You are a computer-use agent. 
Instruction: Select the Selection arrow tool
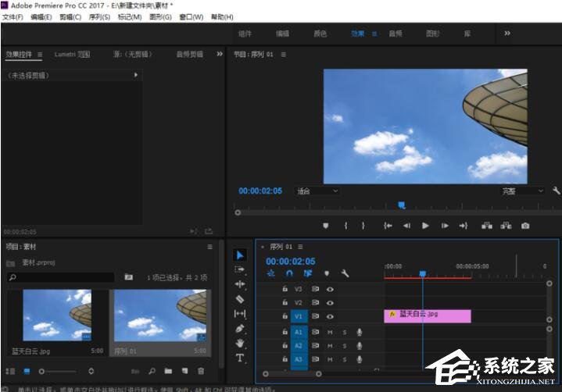[240, 255]
